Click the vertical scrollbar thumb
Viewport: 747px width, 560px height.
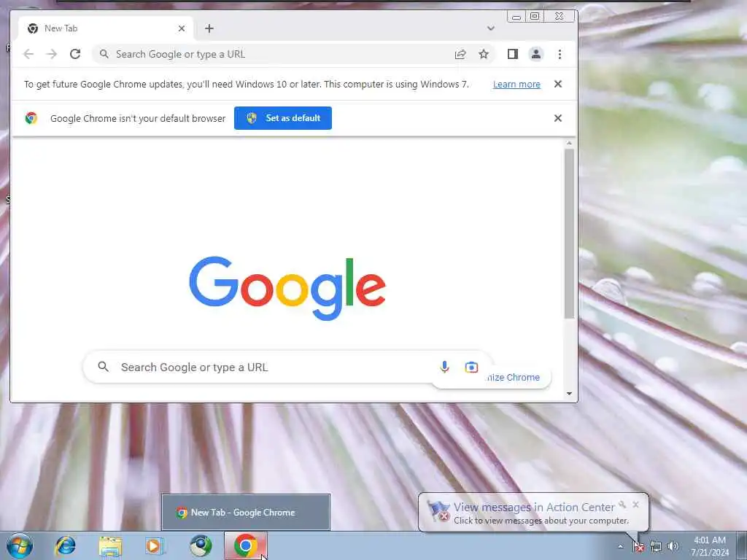(569, 233)
